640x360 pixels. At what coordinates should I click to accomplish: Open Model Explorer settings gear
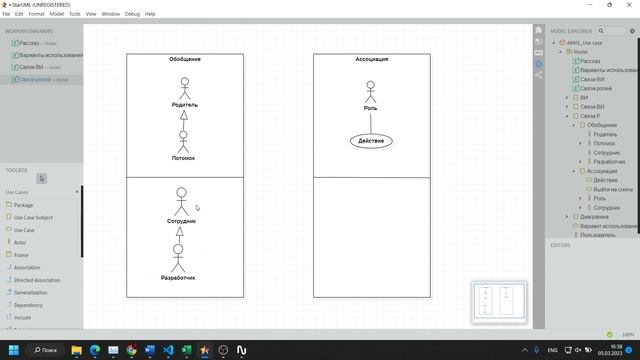click(632, 31)
